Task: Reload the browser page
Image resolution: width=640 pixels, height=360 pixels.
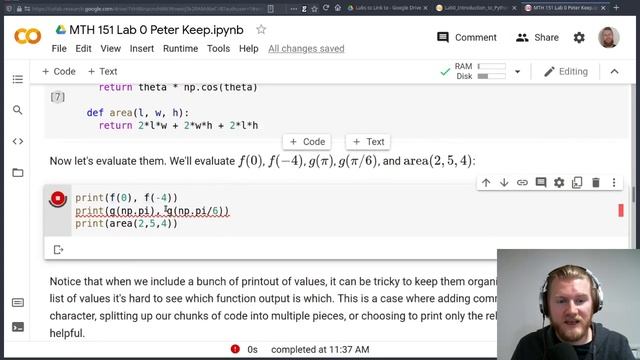Action: (x=326, y=8)
